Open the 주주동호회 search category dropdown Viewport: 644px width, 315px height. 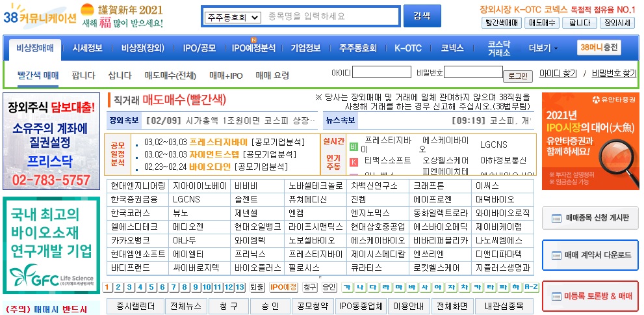(x=233, y=18)
